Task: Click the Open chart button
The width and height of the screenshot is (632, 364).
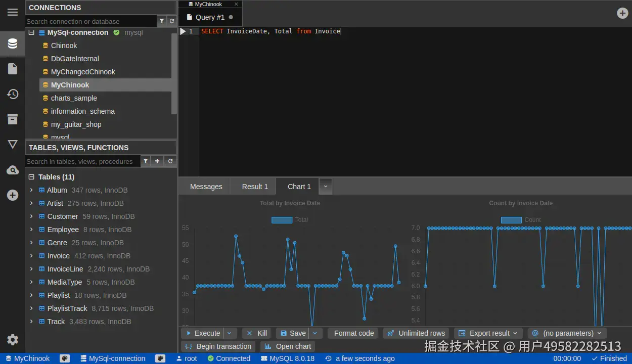Action: click(x=288, y=346)
